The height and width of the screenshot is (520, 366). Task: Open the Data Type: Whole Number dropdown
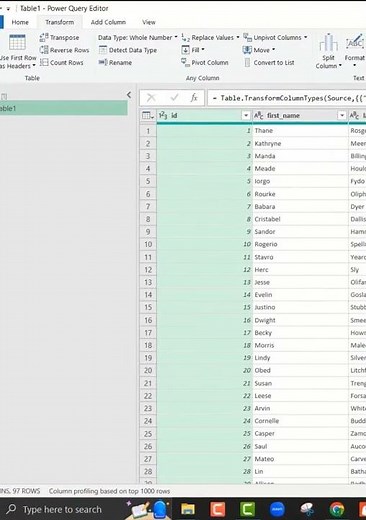click(x=137, y=38)
